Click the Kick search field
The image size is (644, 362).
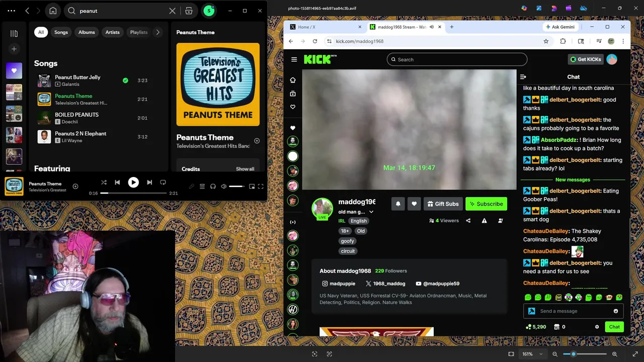[x=457, y=59]
